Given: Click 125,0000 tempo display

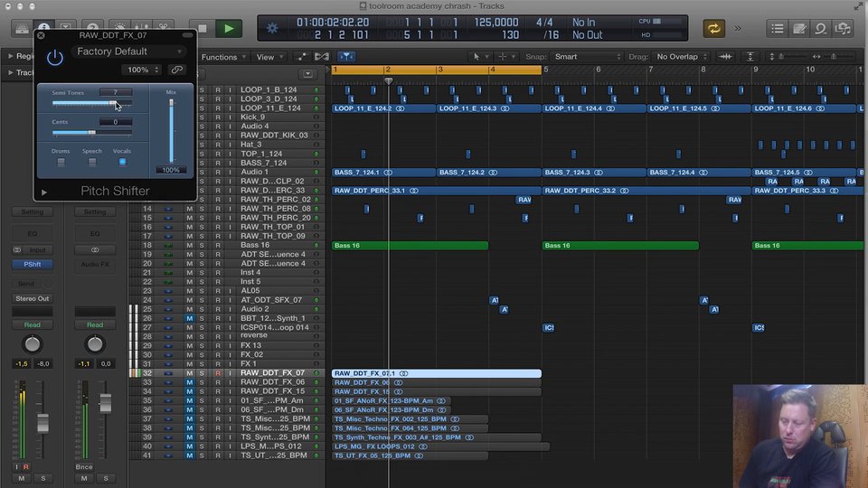Looking at the screenshot, I should click(496, 22).
